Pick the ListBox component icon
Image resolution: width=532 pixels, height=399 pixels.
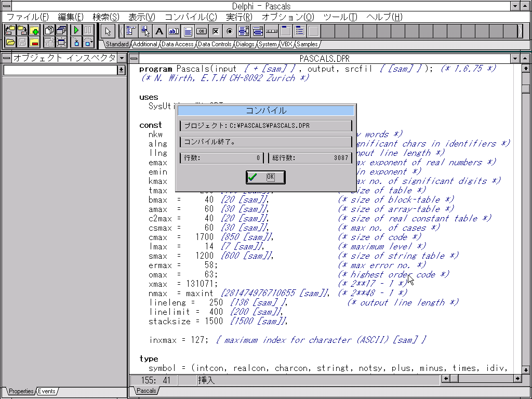click(244, 32)
